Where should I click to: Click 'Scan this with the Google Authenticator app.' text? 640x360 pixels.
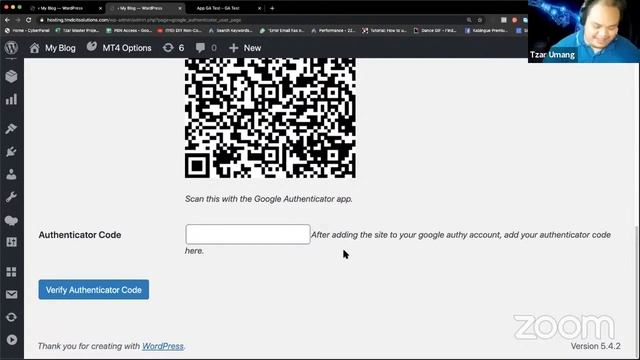(269, 199)
